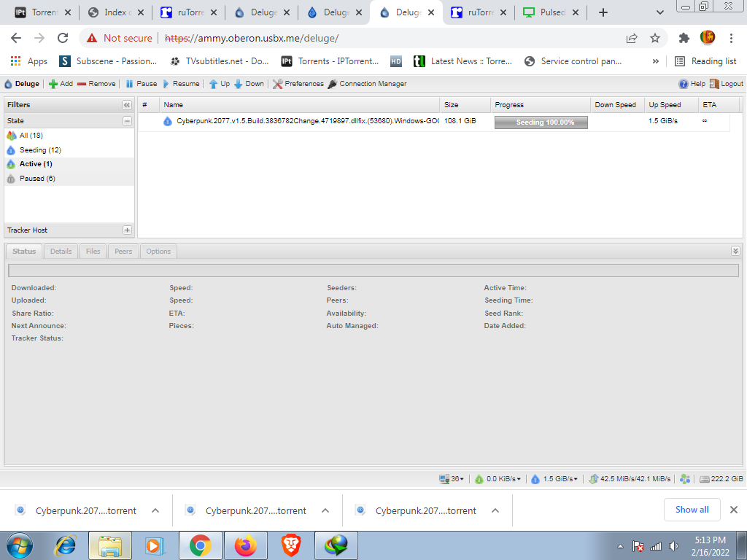Bookmark this page with star
Screen dimensions: 747x560
click(x=655, y=38)
